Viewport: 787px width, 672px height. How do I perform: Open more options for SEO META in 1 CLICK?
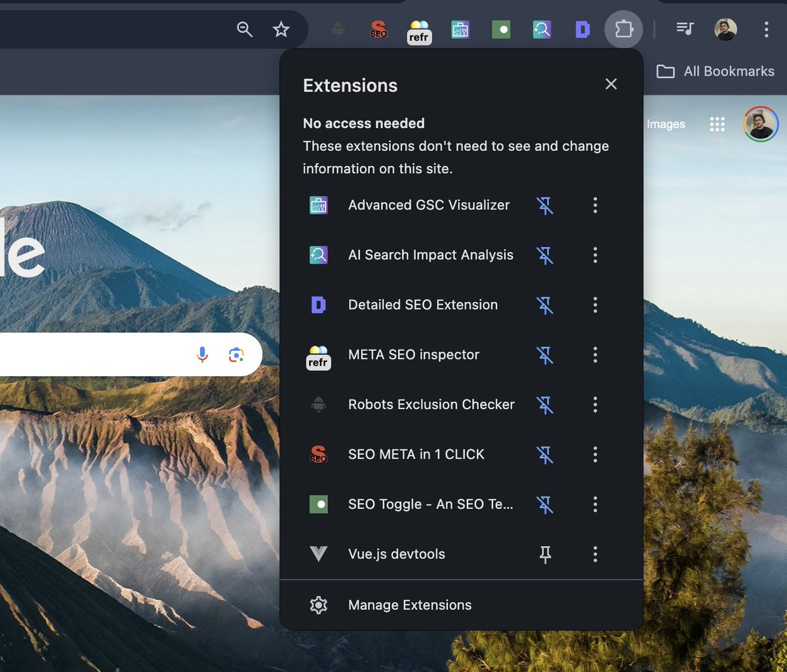[595, 454]
